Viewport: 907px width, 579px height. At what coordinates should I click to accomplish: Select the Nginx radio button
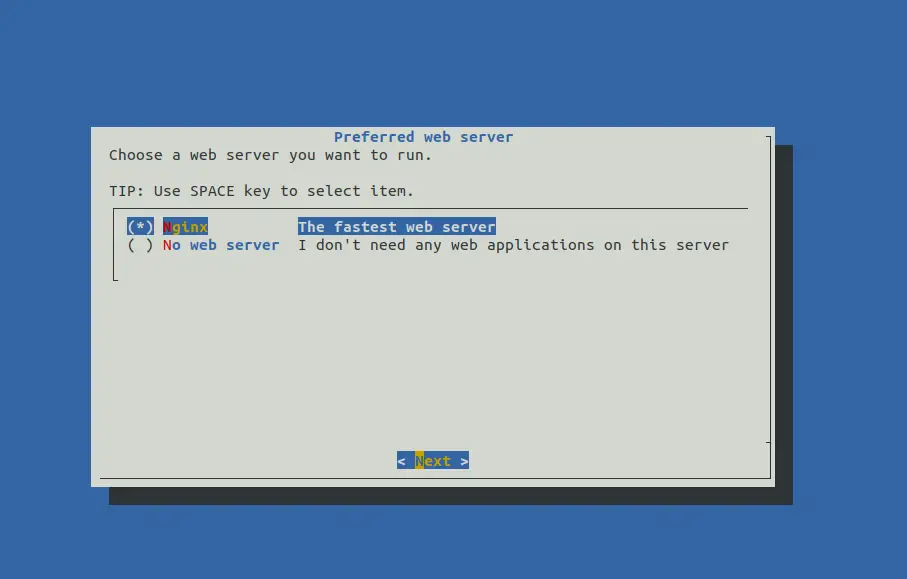pos(140,227)
